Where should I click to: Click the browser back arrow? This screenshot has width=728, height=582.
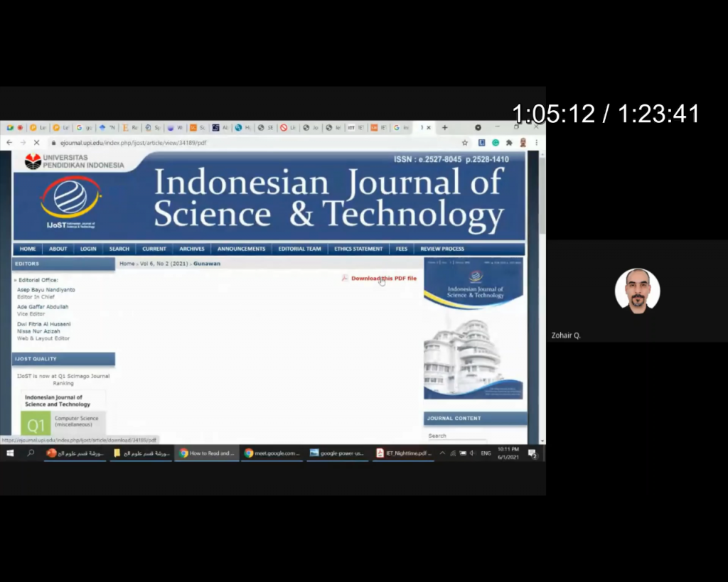click(9, 143)
